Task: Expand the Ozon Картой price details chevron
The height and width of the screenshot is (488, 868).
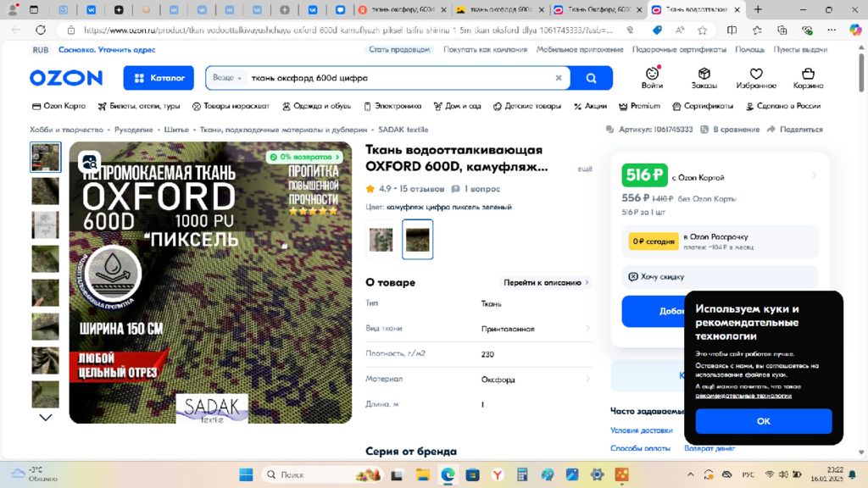Action: [814, 176]
